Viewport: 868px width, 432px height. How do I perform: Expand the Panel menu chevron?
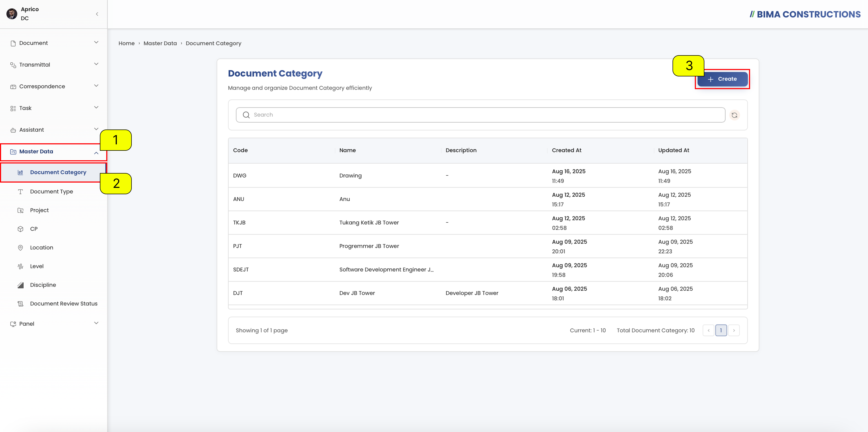coord(96,323)
